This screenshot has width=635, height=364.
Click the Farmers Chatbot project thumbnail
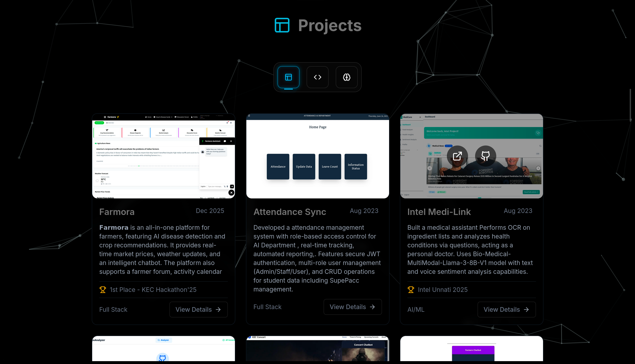[x=471, y=349]
